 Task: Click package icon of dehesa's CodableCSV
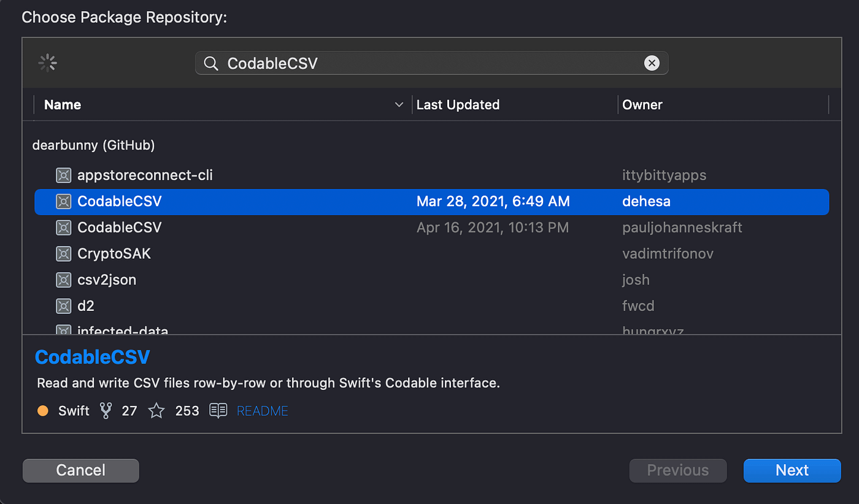coord(63,201)
